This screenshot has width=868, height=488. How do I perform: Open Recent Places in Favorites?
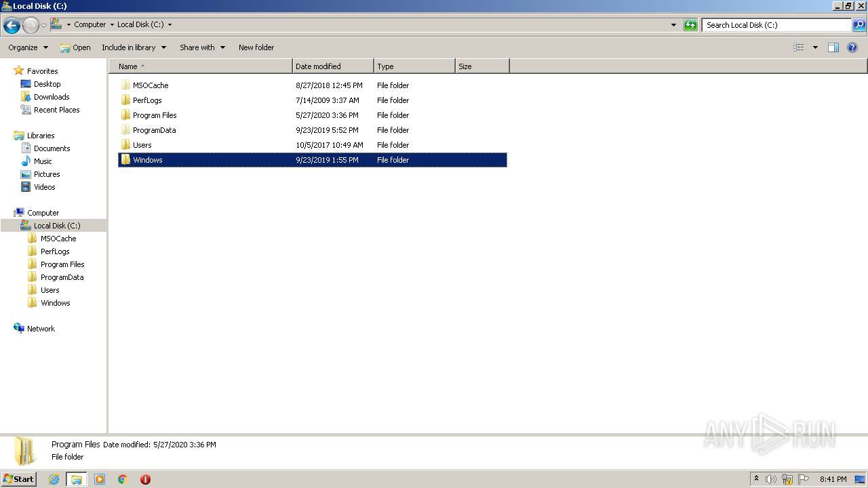tap(56, 110)
